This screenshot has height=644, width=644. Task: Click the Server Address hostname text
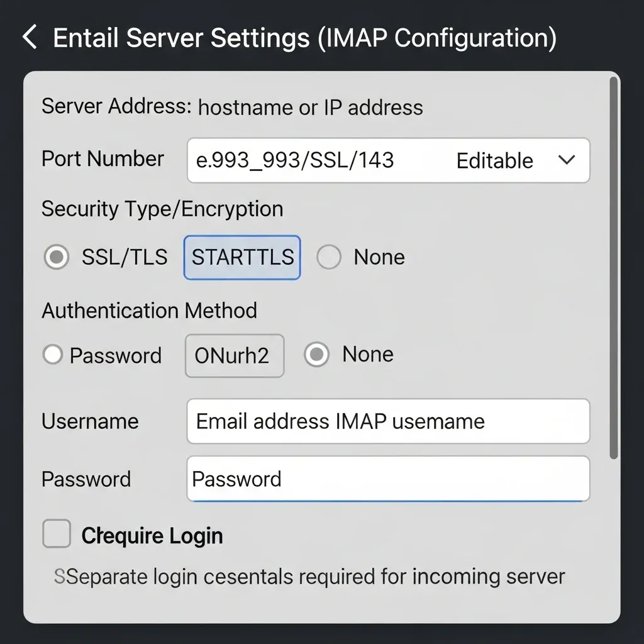point(310,108)
